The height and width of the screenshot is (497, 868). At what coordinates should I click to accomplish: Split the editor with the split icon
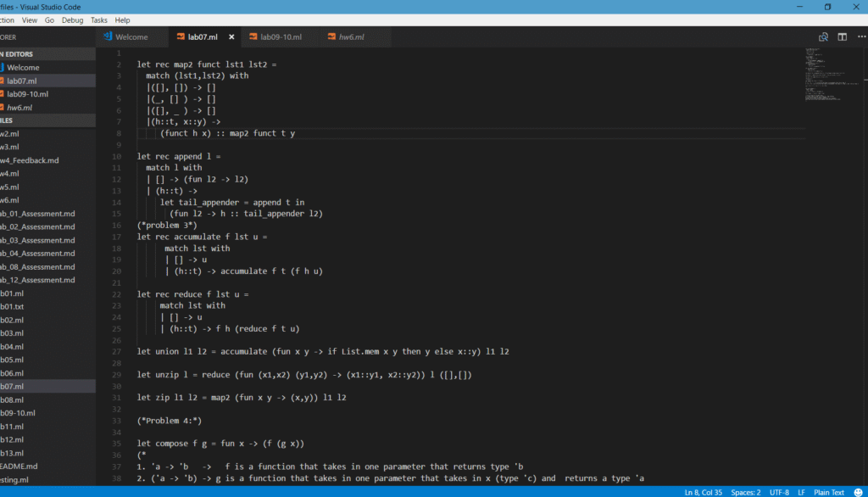point(842,37)
